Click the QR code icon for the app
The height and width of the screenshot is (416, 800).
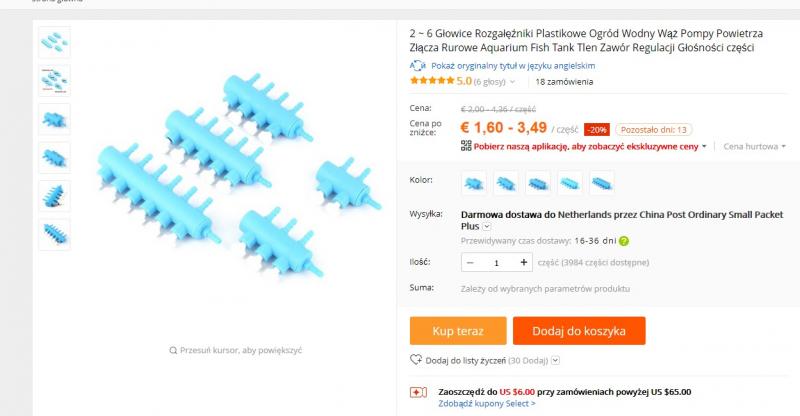(x=466, y=146)
